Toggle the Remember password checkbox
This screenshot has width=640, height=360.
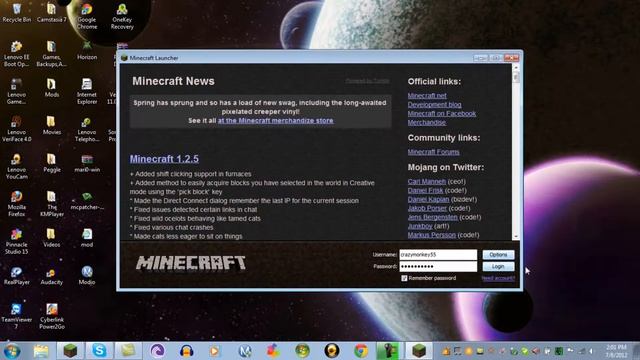pyautogui.click(x=404, y=278)
